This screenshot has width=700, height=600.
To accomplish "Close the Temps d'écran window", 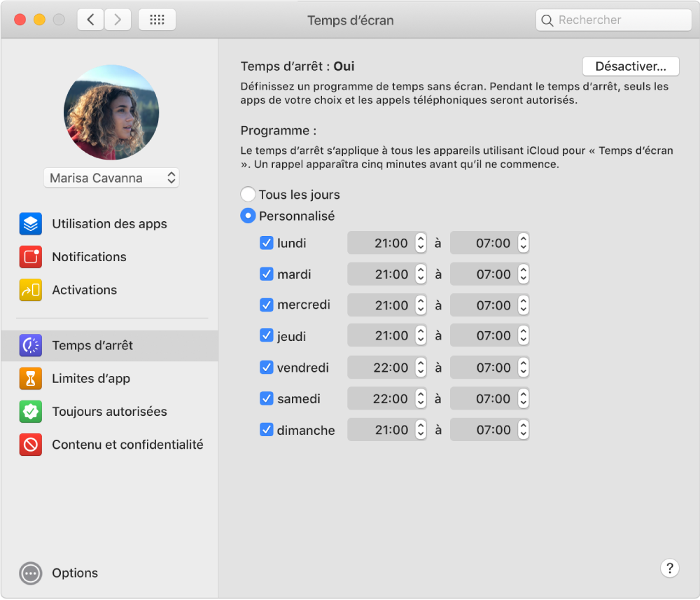I will pyautogui.click(x=20, y=20).
